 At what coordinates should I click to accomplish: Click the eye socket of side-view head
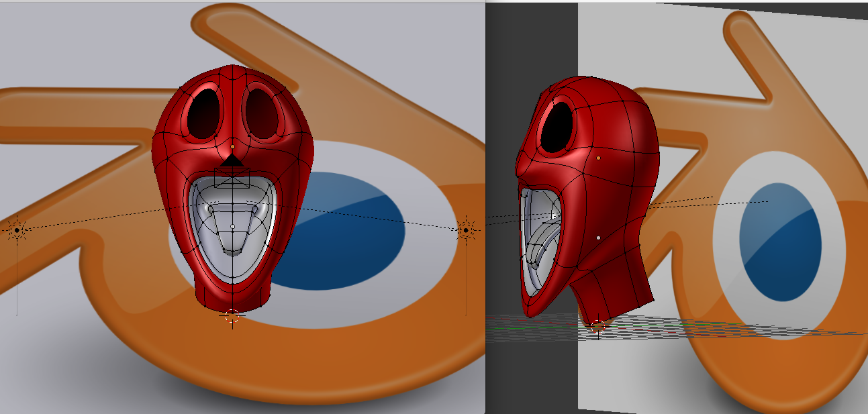(x=557, y=126)
